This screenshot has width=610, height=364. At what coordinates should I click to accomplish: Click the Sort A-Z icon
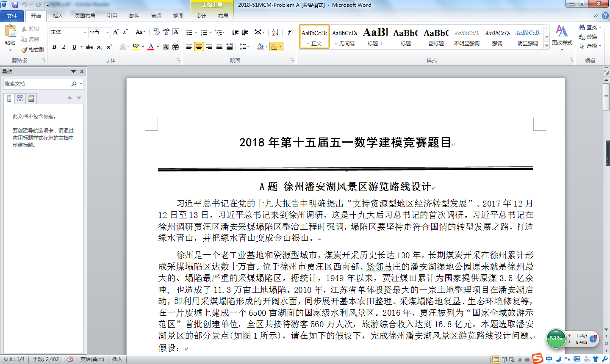pos(275,32)
